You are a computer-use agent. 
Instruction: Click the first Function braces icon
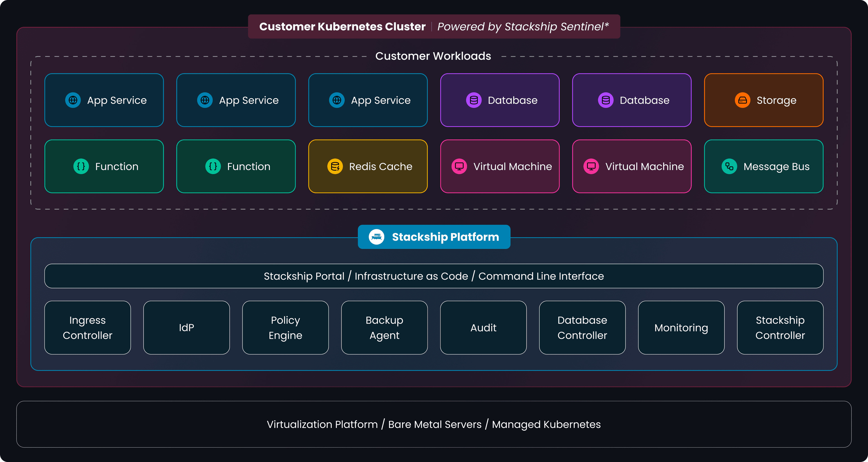click(81, 166)
